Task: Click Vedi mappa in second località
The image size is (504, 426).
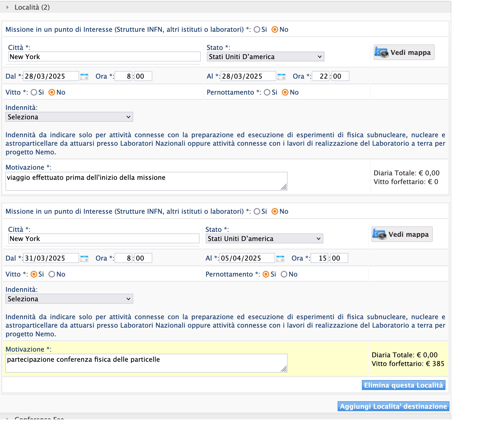Action: 402,234
